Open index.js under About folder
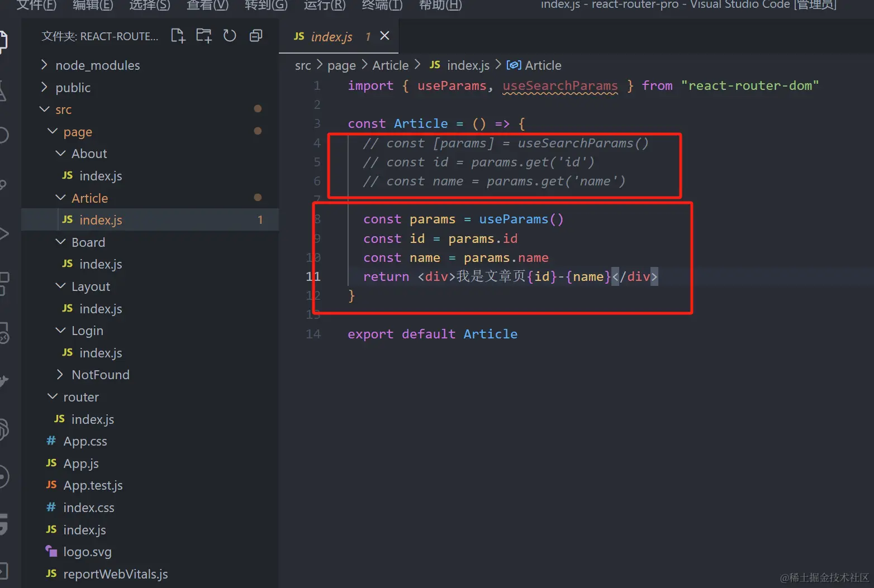Image resolution: width=874 pixels, height=588 pixels. (x=150, y=176)
